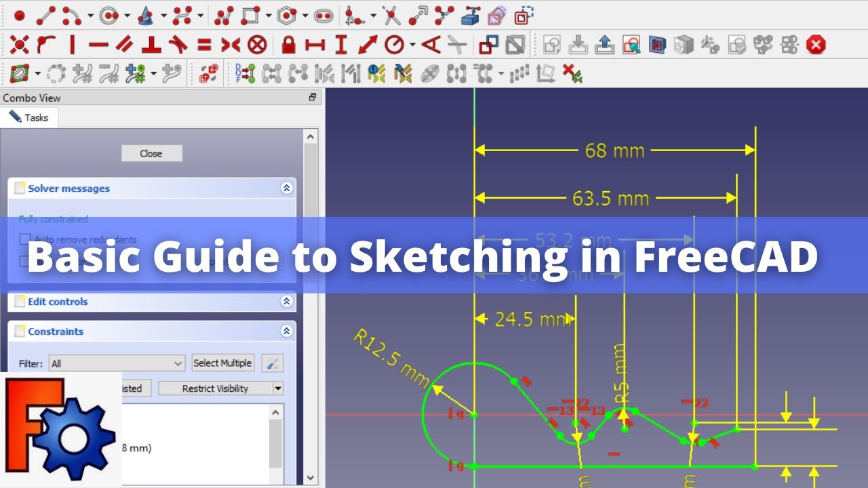This screenshot has width=868, height=488.
Task: Float the Combo View panel
Action: (x=313, y=98)
